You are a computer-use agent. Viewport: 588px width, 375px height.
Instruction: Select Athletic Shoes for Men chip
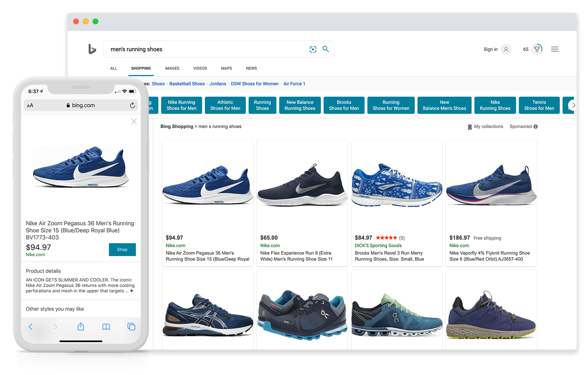(225, 105)
